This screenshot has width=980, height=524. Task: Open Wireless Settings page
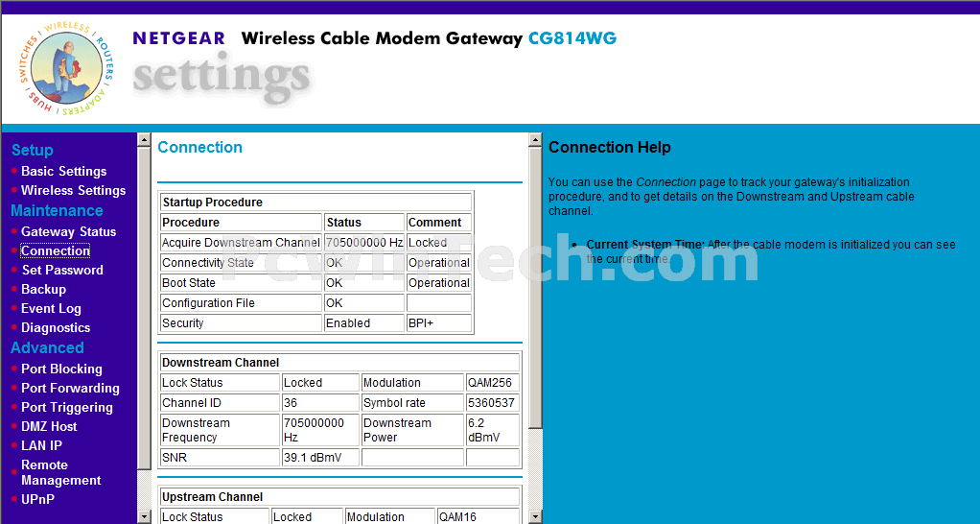pos(73,191)
